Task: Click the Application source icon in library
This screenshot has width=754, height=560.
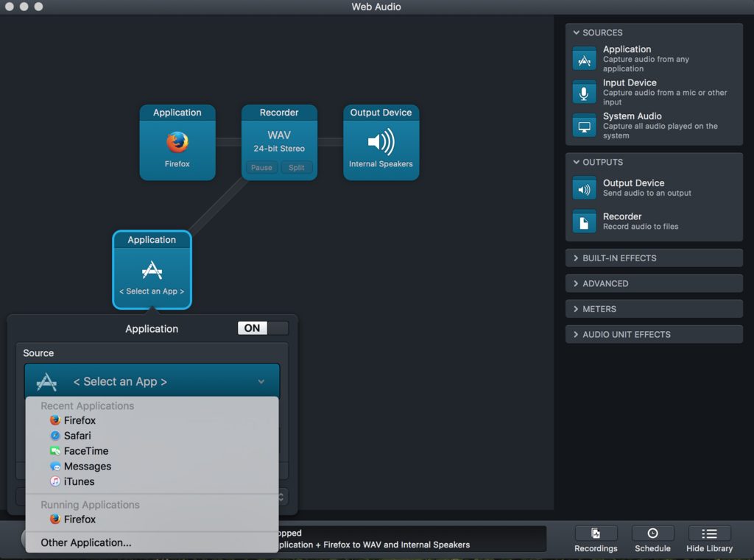Action: [x=584, y=58]
